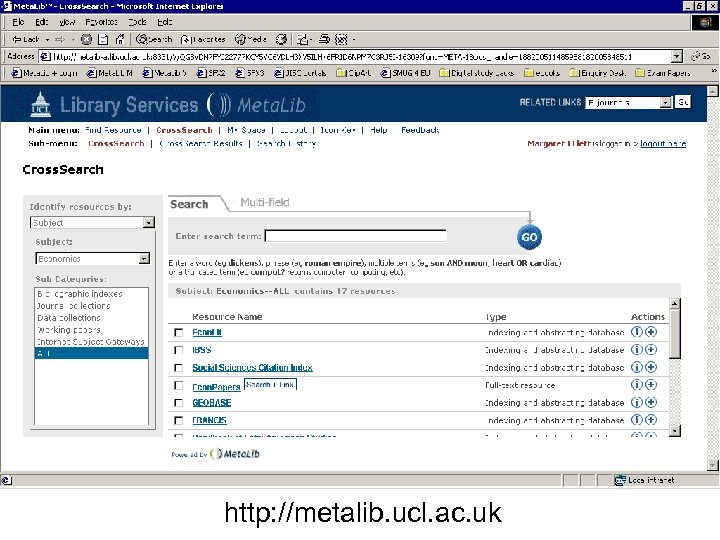The width and height of the screenshot is (720, 540).
Task: Click the add icon for EconLit
Action: pyautogui.click(x=651, y=332)
